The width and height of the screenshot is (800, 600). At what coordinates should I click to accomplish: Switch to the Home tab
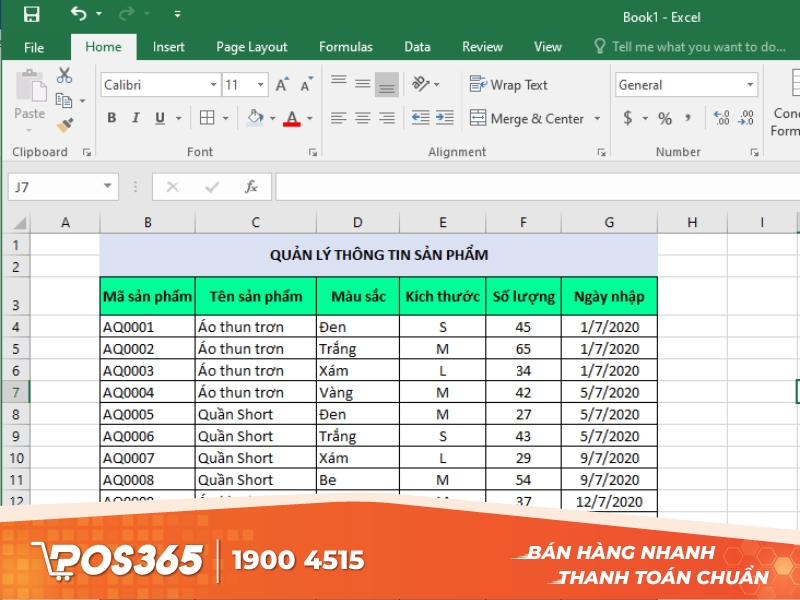click(x=104, y=47)
